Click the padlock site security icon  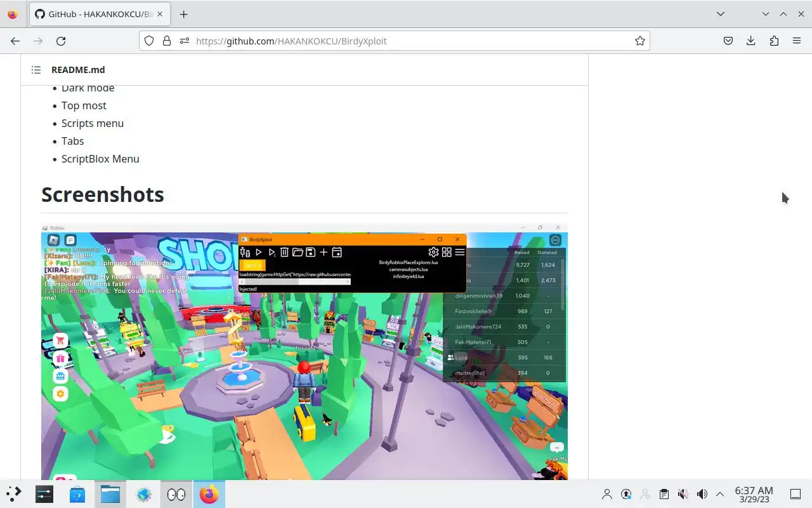click(167, 41)
